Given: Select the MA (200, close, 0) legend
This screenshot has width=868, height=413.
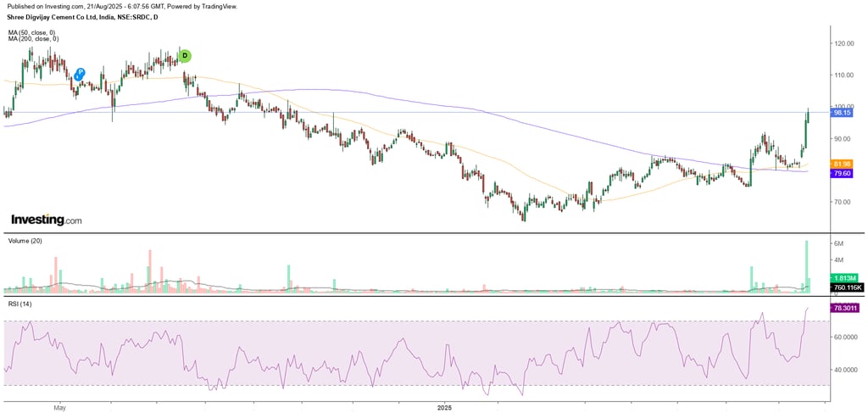Looking at the screenshot, I should pyautogui.click(x=33, y=39).
